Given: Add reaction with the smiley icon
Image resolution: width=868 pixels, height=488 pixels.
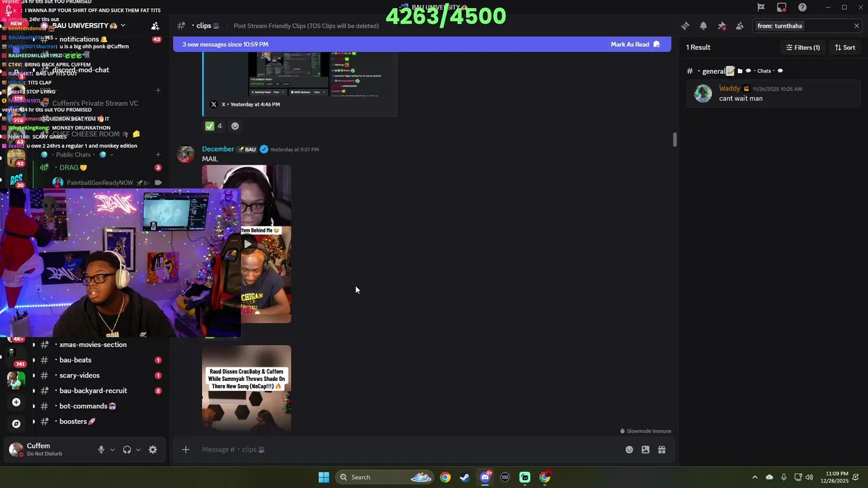Looking at the screenshot, I should pyautogui.click(x=235, y=126).
